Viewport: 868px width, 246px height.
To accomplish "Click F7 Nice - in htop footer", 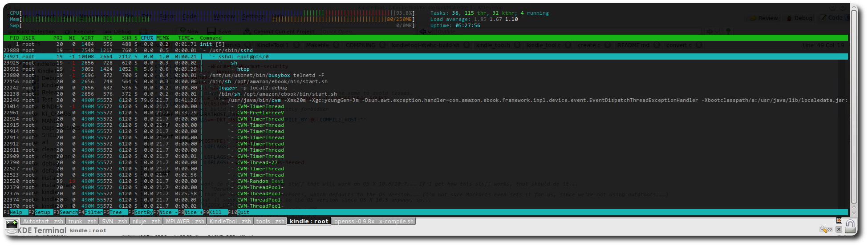I will [166, 212].
